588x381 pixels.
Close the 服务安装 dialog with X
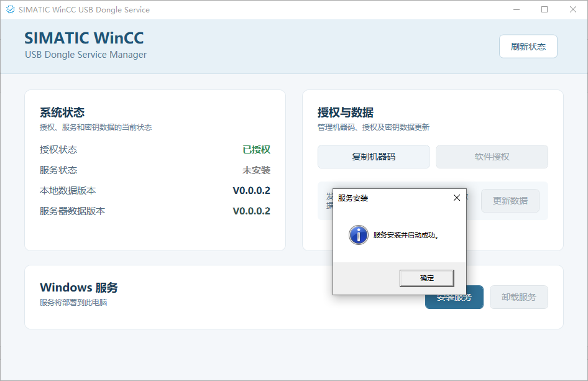[x=456, y=198]
